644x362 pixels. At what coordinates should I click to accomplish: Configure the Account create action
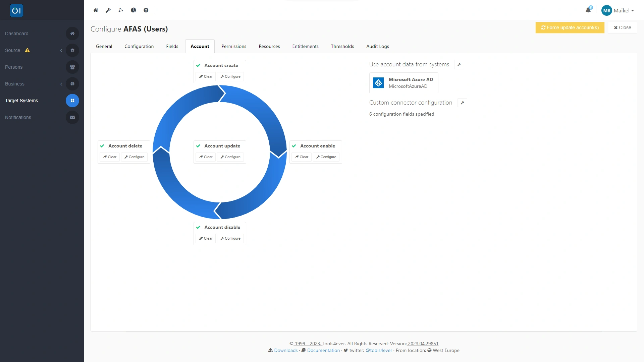[230, 76]
